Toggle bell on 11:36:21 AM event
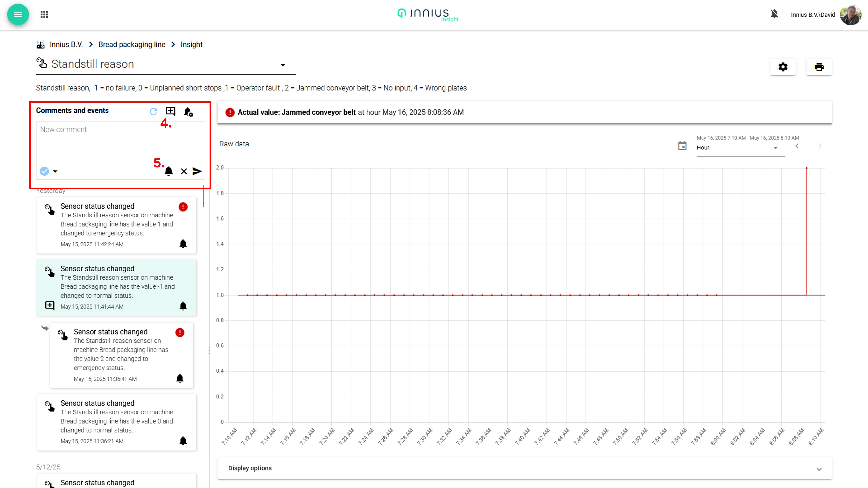Image resolution: width=868 pixels, height=488 pixels. (x=183, y=441)
